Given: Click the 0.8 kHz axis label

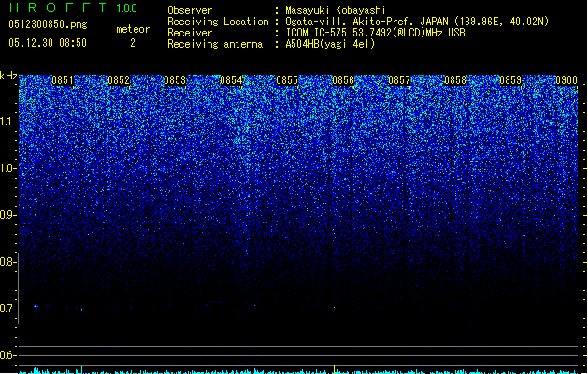Looking at the screenshot, I should (8, 262).
